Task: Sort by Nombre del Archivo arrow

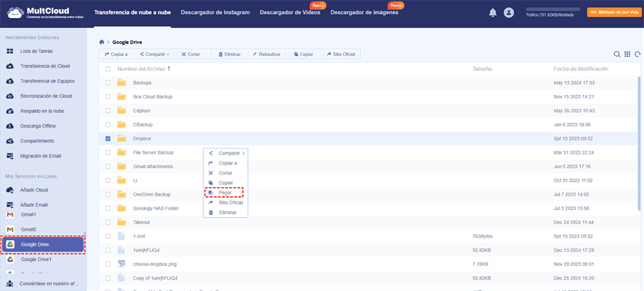Action: pyautogui.click(x=169, y=69)
